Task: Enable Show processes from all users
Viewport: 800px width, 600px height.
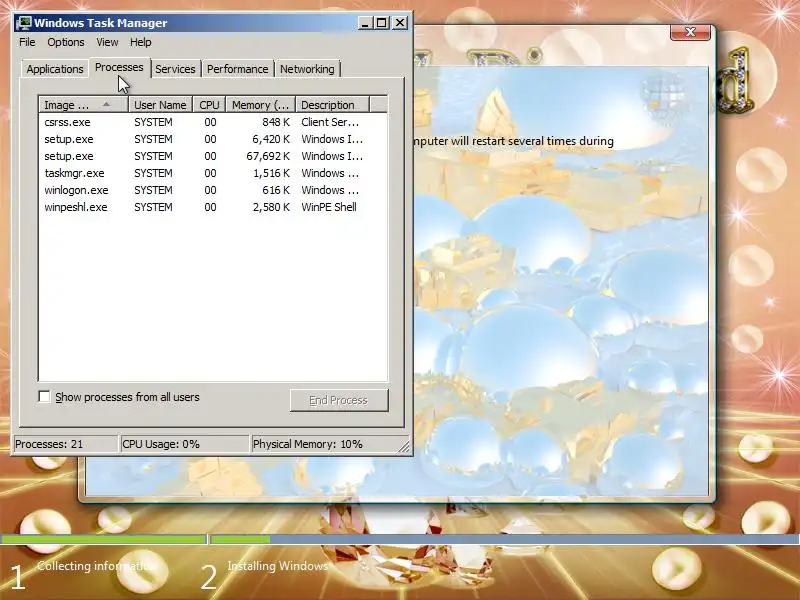Action: (x=44, y=396)
